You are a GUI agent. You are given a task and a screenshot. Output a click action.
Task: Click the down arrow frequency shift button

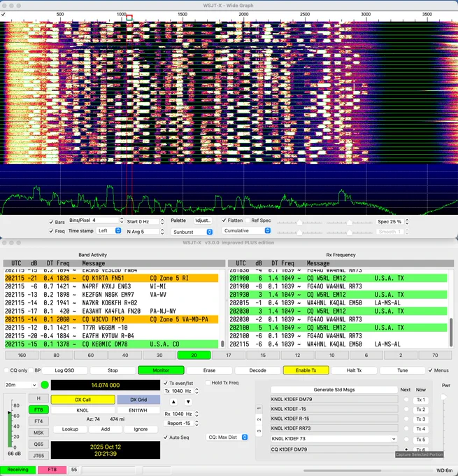(188, 402)
